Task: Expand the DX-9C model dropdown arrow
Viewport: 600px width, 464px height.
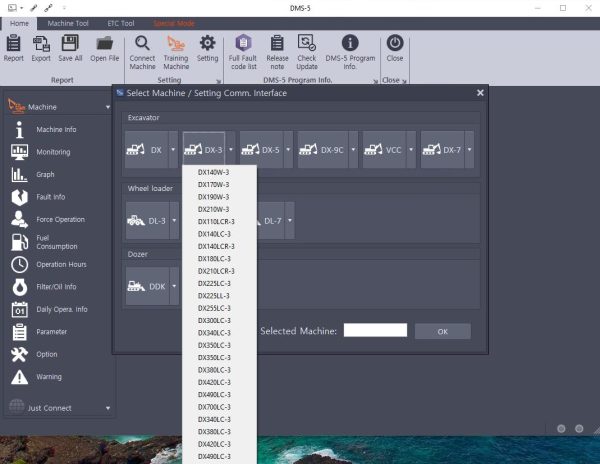Action: pyautogui.click(x=353, y=150)
